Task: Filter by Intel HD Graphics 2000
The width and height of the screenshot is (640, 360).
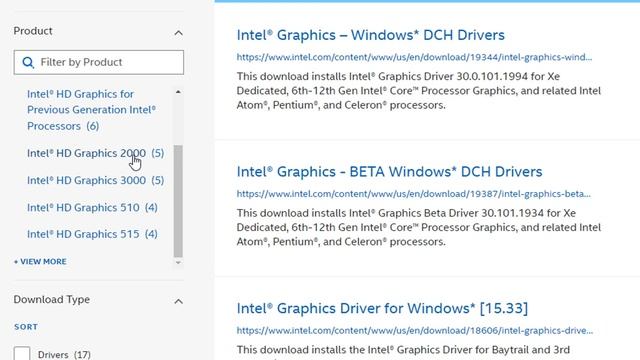Action: tap(96, 153)
